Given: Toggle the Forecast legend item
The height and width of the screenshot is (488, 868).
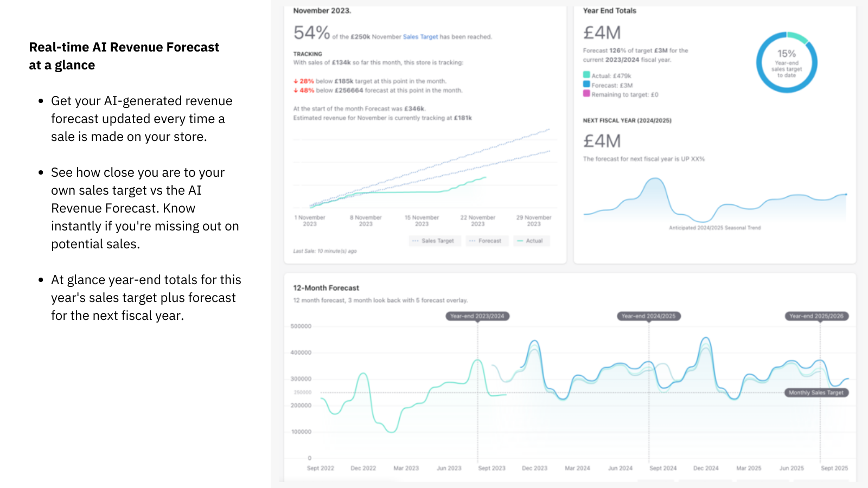Looking at the screenshot, I should point(487,241).
